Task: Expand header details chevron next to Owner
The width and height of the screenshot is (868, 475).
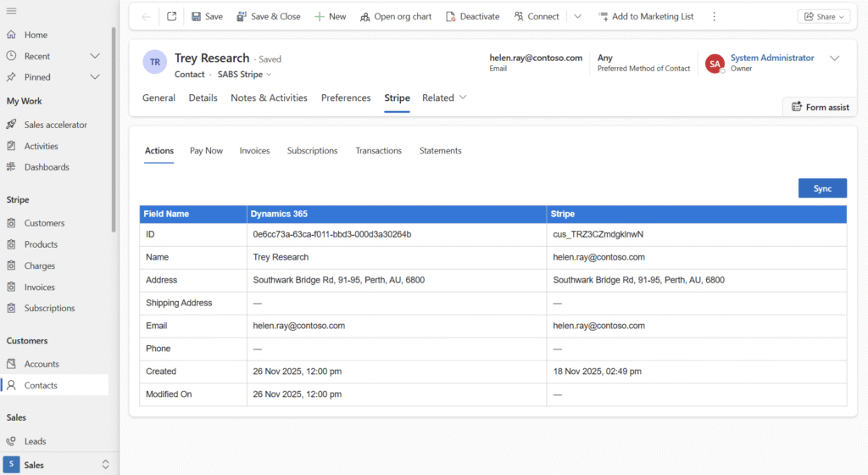Action: pos(834,59)
